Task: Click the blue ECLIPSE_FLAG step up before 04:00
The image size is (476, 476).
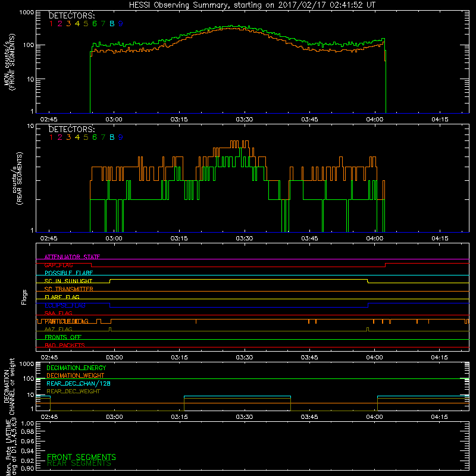Action: point(368,305)
